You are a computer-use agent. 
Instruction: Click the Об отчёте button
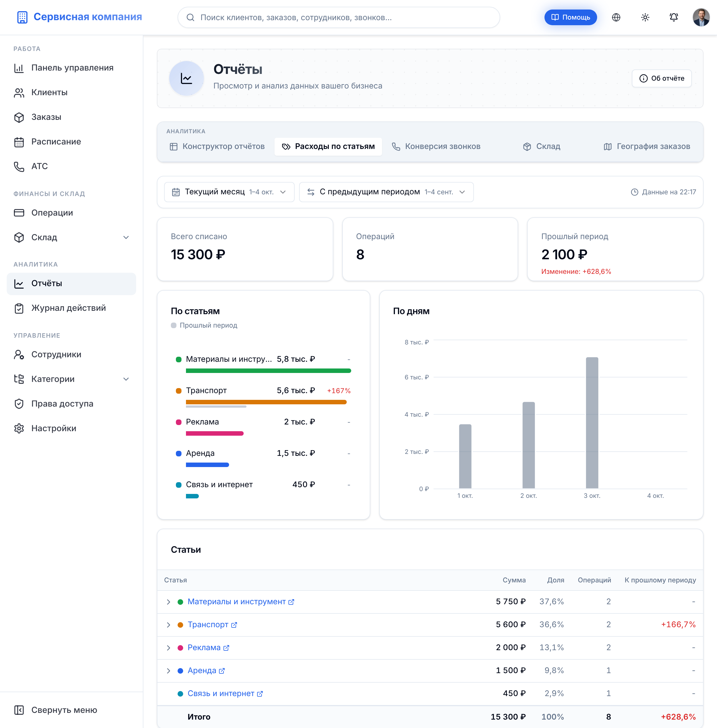tap(662, 78)
